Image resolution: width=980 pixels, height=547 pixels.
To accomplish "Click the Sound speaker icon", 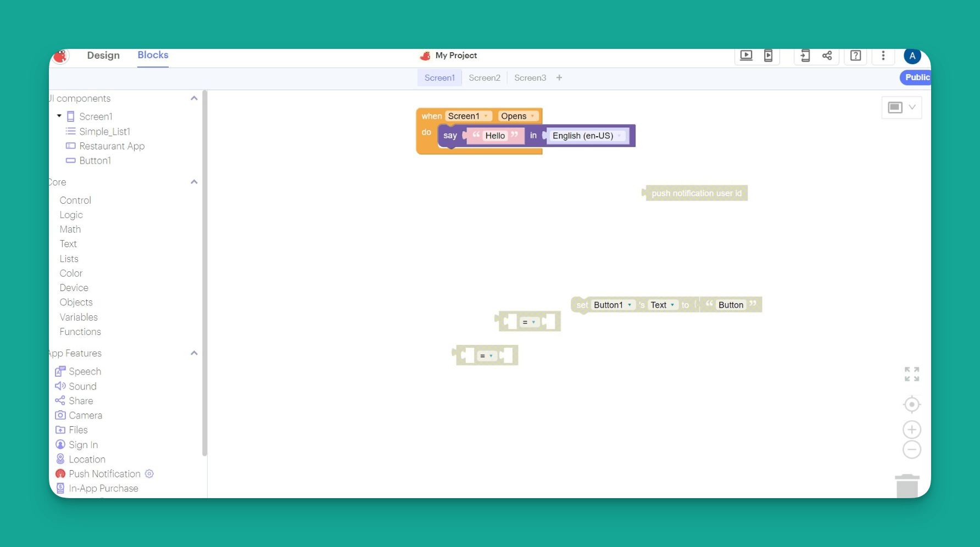I will 60,386.
